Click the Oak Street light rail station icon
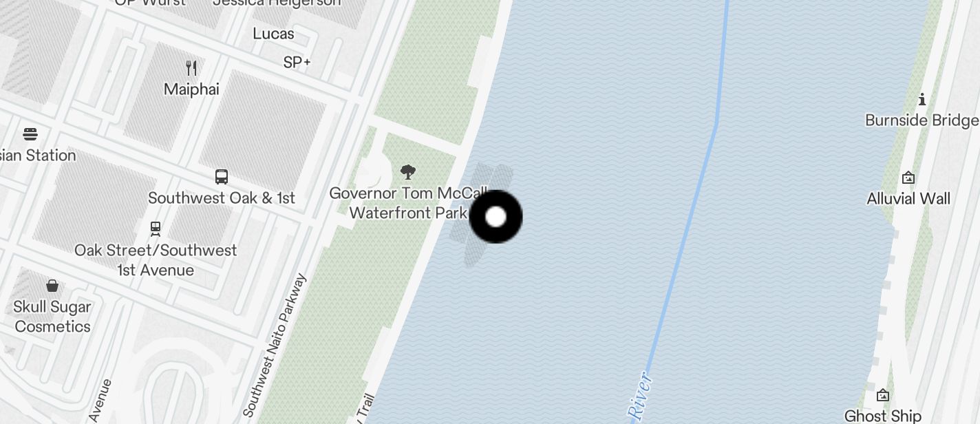Viewport: 980px width, 424px height. tap(156, 228)
